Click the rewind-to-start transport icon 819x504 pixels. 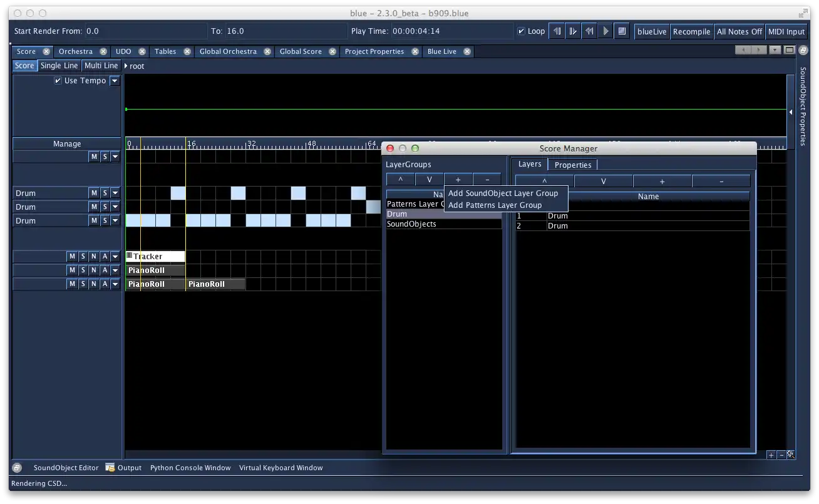point(589,31)
